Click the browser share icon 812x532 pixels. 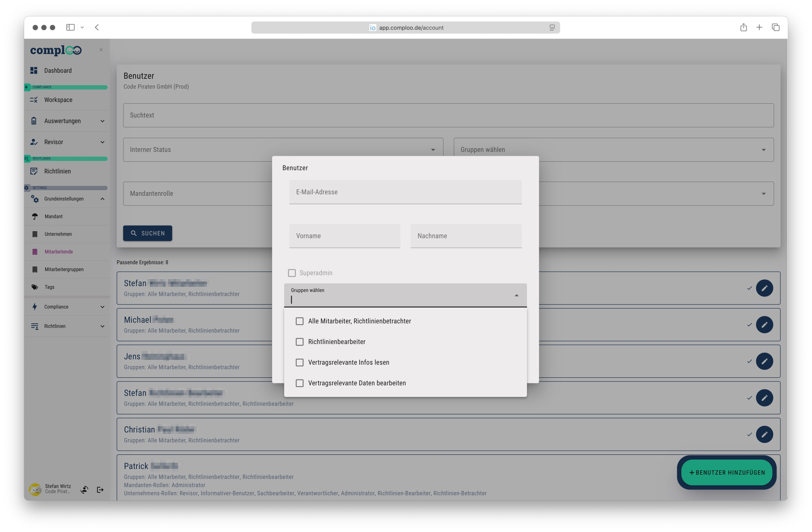point(744,27)
